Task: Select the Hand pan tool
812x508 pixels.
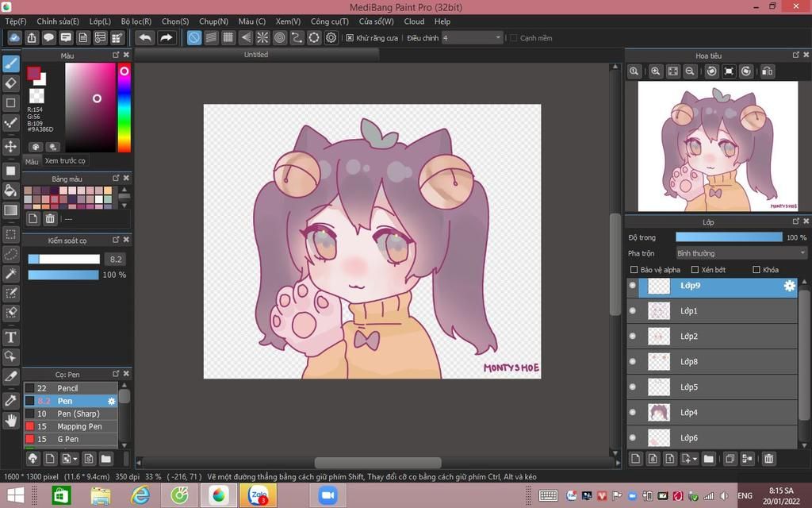Action: [x=11, y=421]
